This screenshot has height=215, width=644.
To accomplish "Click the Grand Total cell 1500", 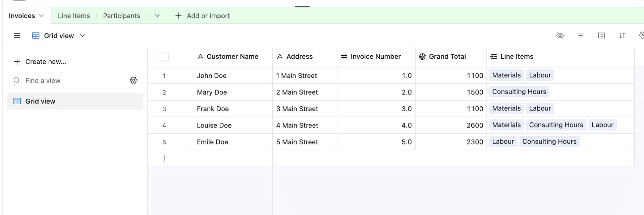I will tap(451, 92).
